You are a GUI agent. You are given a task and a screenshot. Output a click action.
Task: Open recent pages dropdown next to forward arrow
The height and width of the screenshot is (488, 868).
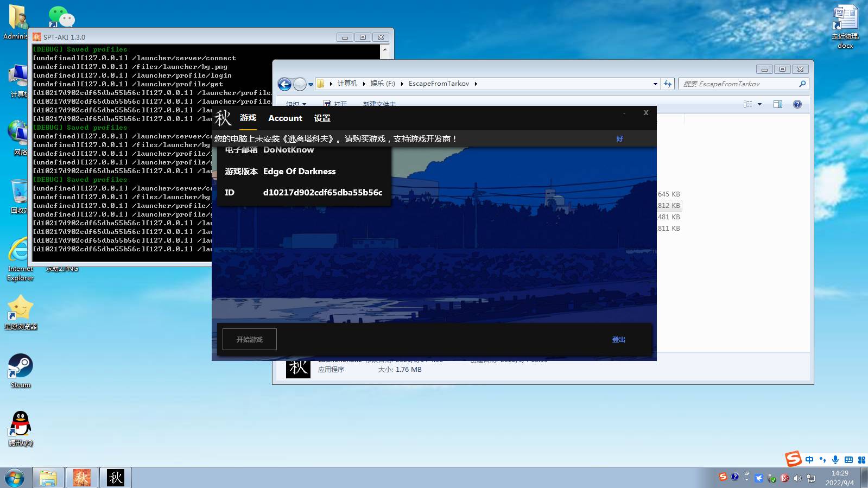click(x=311, y=84)
